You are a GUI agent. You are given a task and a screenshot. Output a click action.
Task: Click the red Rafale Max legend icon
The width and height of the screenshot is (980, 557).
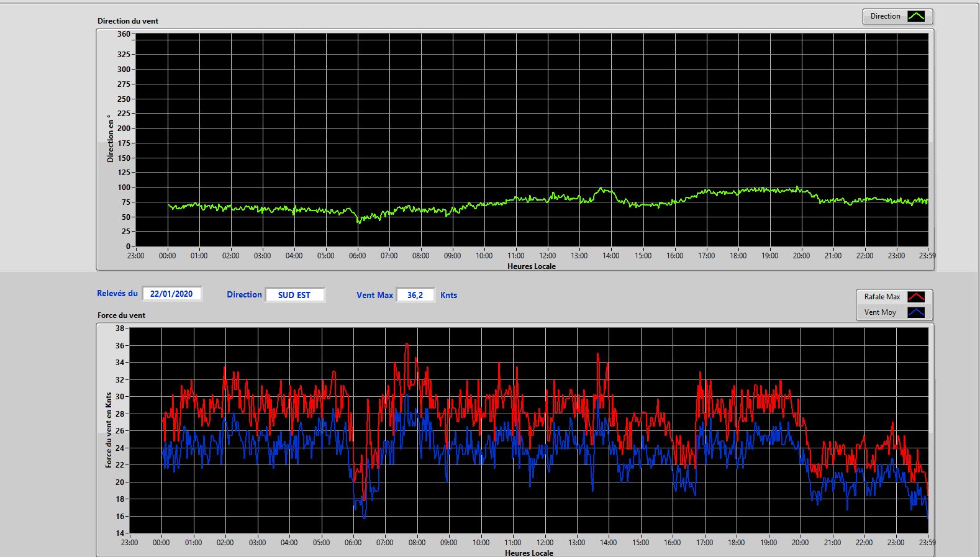click(916, 297)
